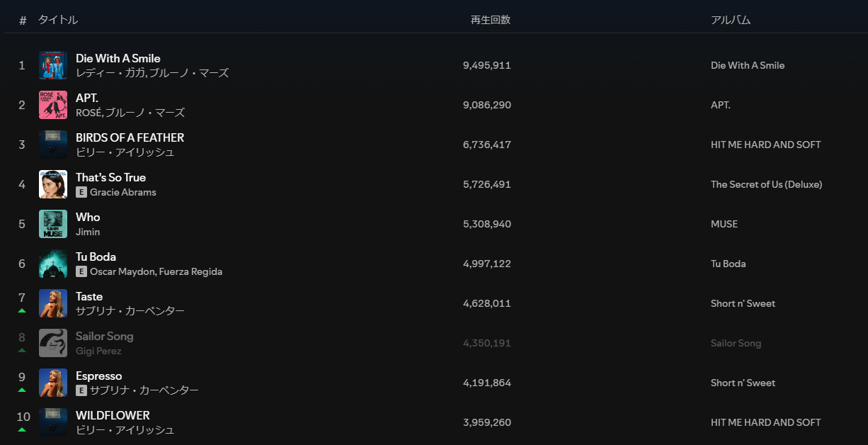
Task: Click the アルバム column header
Action: 731,20
